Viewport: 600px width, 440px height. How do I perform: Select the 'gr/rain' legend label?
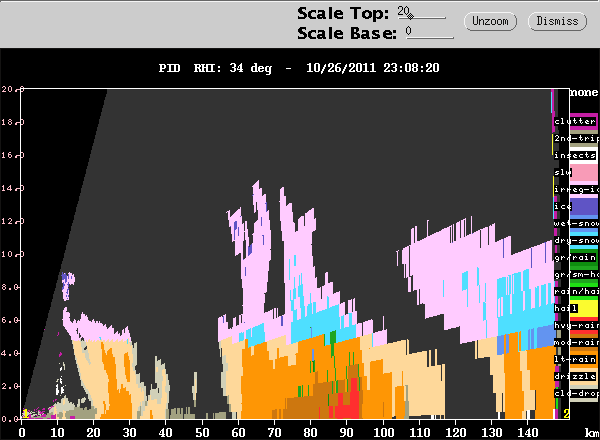point(575,257)
